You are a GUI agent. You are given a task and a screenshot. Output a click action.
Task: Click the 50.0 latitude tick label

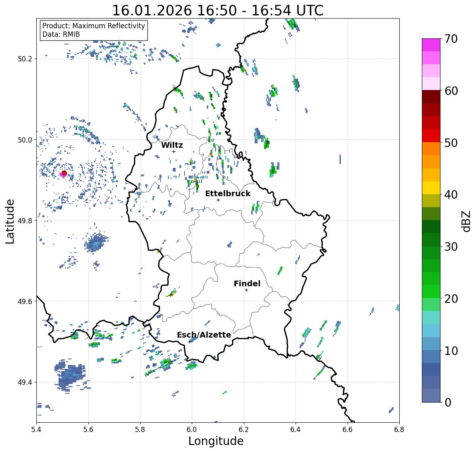click(25, 140)
